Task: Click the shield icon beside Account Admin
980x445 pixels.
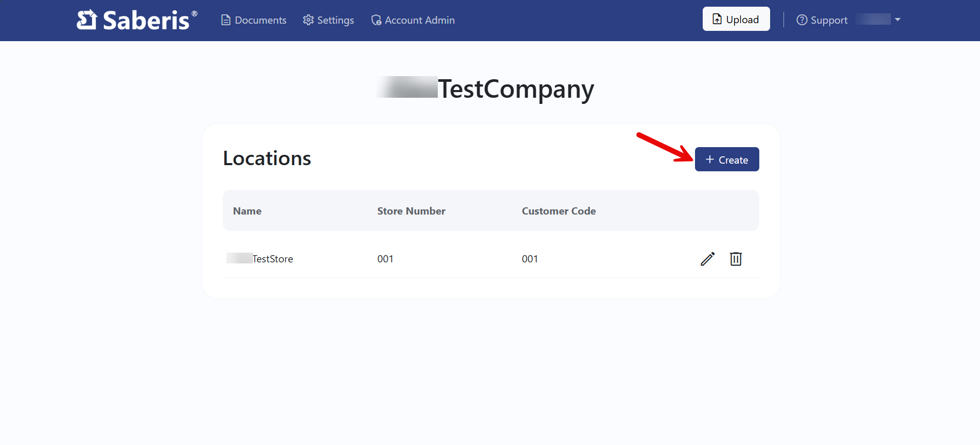Action: [376, 20]
